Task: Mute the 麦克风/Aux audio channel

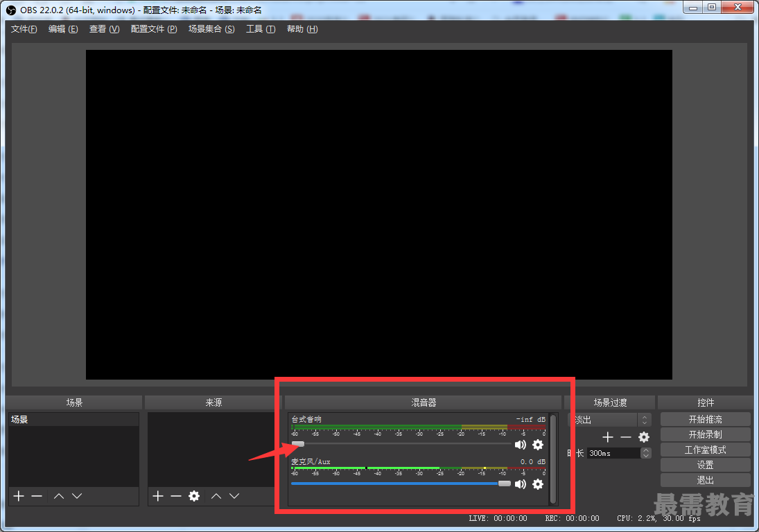Action: [x=521, y=484]
